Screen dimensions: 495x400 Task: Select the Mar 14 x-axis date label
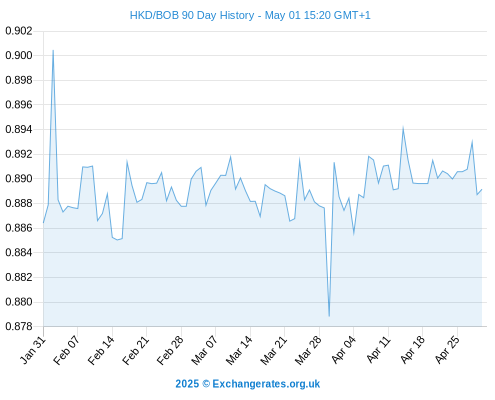tap(239, 350)
